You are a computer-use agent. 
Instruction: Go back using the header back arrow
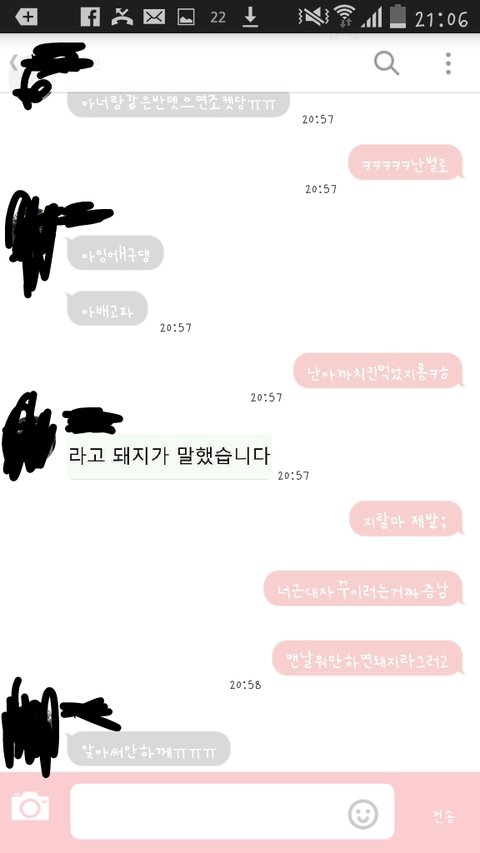(13, 64)
